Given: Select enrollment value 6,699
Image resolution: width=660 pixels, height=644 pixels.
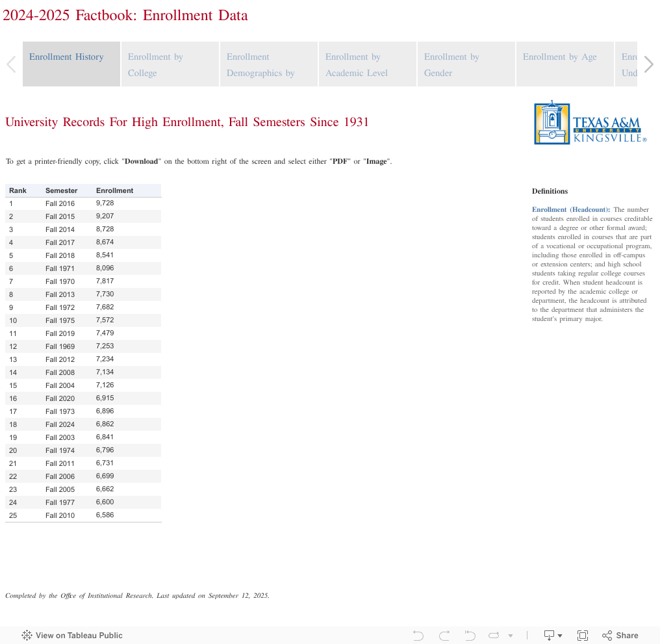Looking at the screenshot, I should point(105,476).
